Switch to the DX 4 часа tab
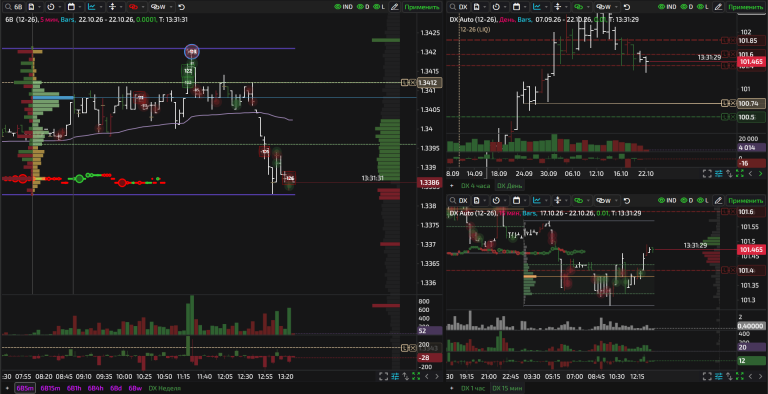The height and width of the screenshot is (394, 768). (476, 186)
